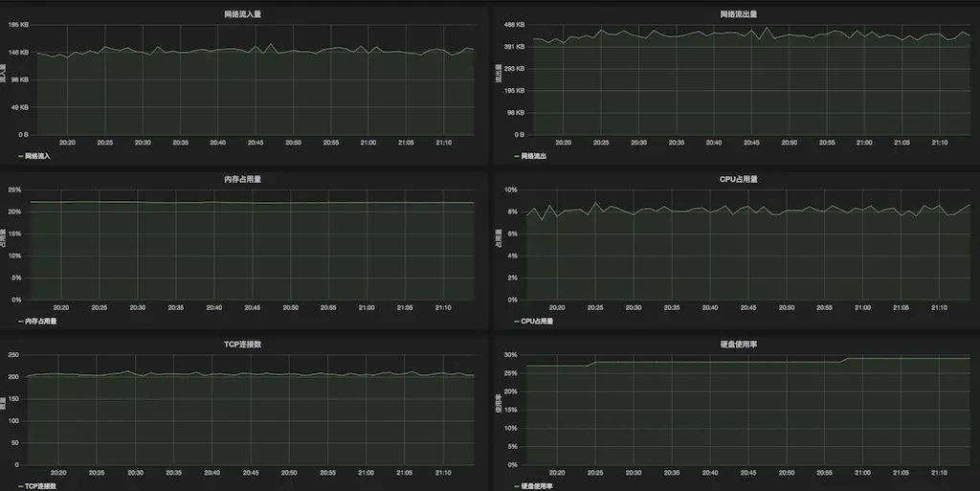Click the 15% axis label in 内存占用量 panel
The width and height of the screenshot is (980, 491).
pos(15,234)
